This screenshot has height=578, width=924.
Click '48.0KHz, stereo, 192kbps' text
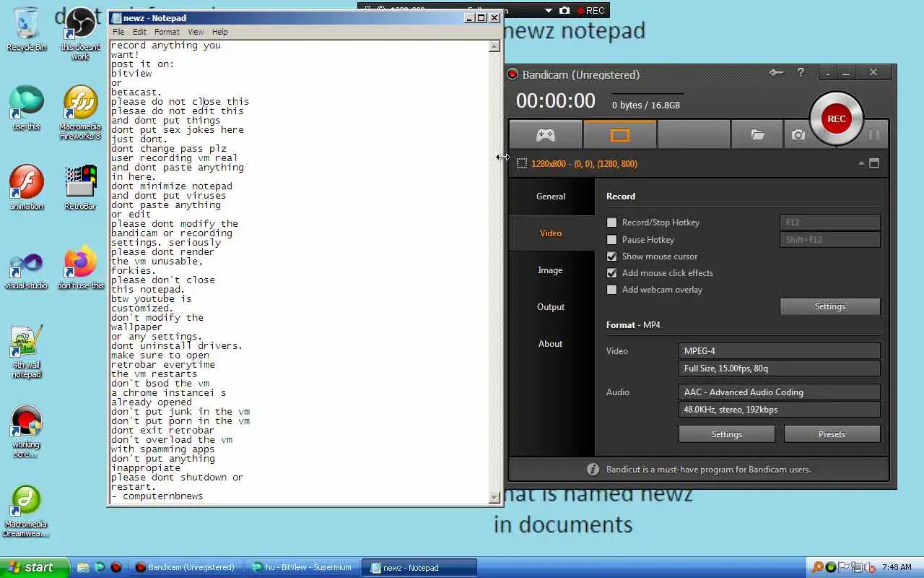[731, 410]
